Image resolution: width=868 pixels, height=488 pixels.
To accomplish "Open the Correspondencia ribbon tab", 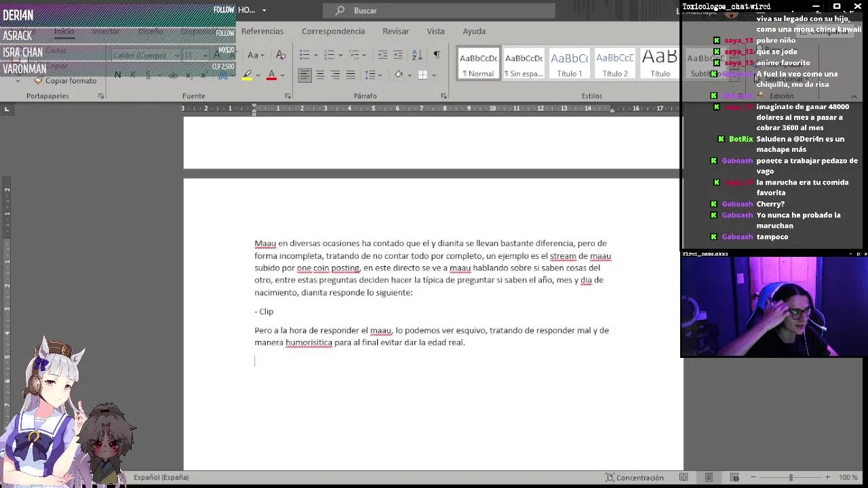I will (333, 31).
